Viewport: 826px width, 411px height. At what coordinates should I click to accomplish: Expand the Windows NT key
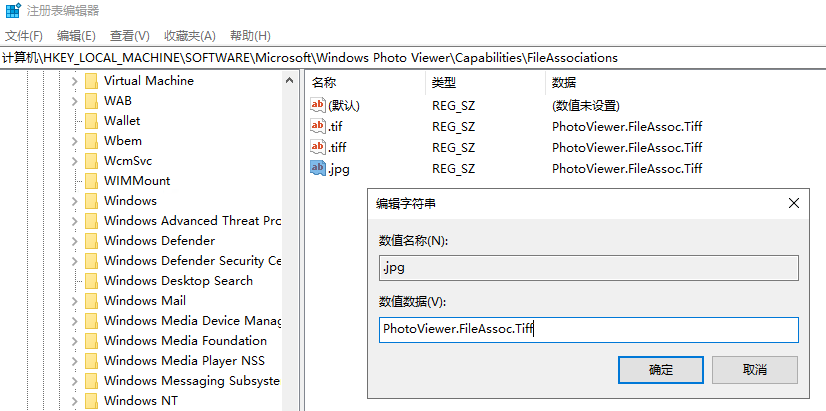pos(74,401)
